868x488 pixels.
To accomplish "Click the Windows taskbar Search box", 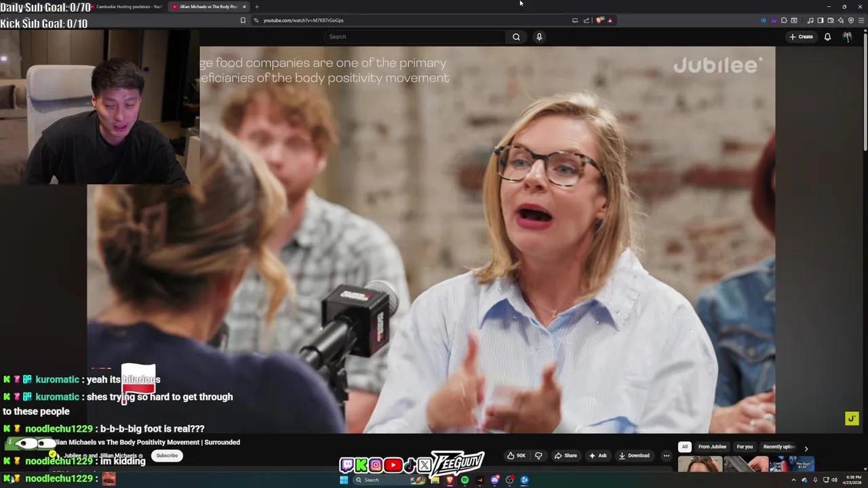I will click(x=389, y=480).
